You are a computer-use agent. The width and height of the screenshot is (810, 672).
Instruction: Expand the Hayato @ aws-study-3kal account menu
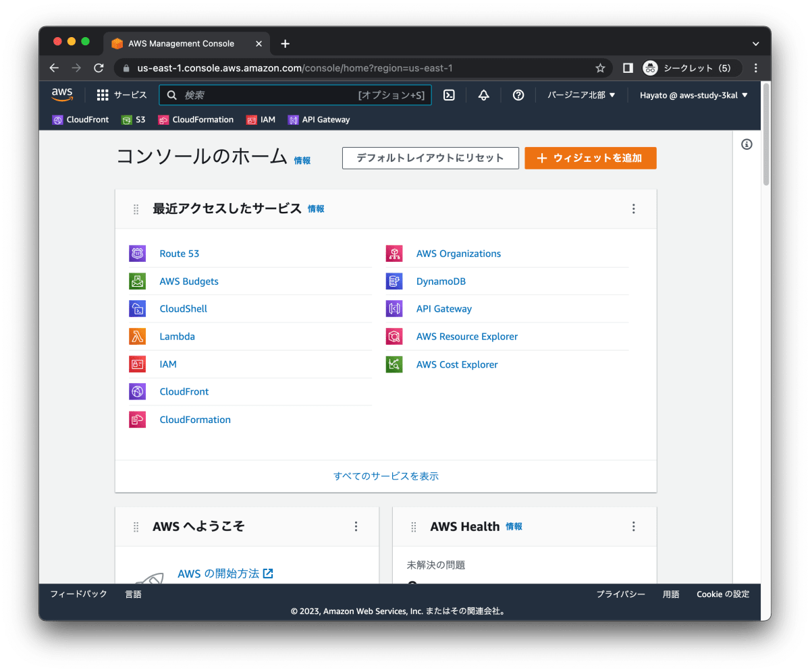(694, 95)
